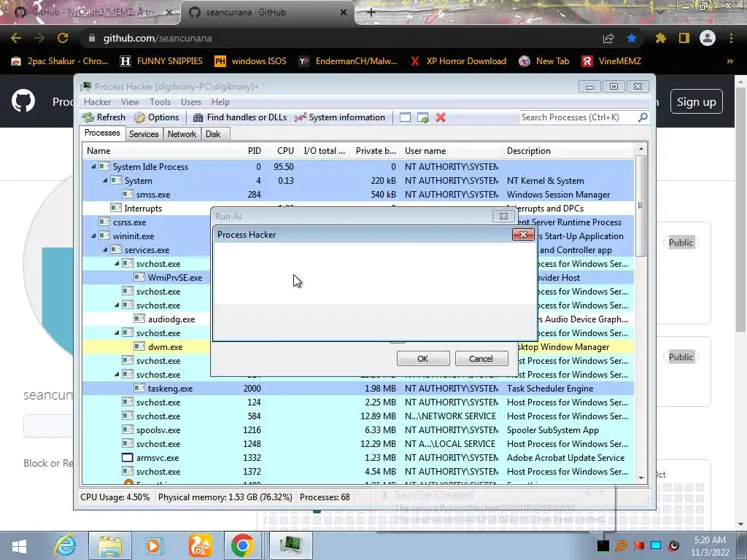Sort by the Name column header

[155, 151]
